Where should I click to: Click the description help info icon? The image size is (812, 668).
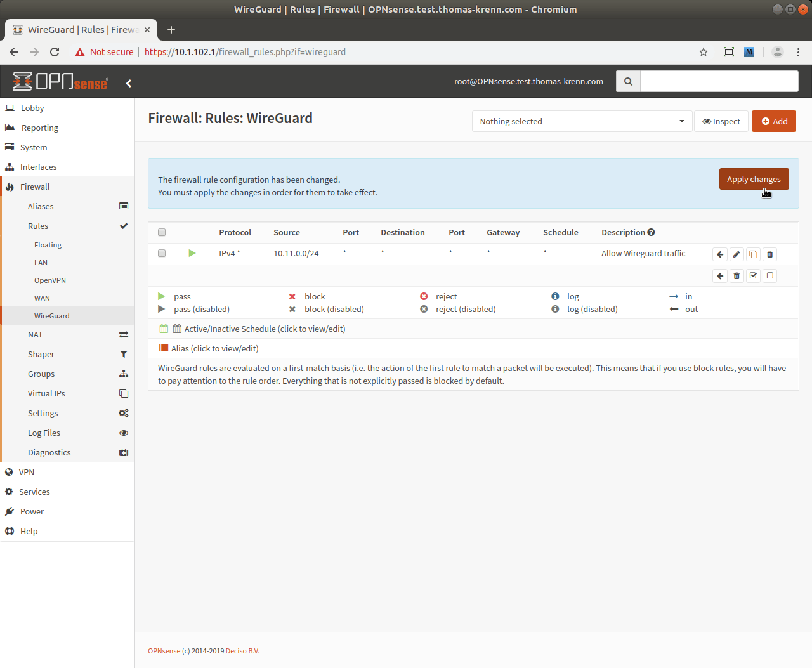[x=651, y=232]
